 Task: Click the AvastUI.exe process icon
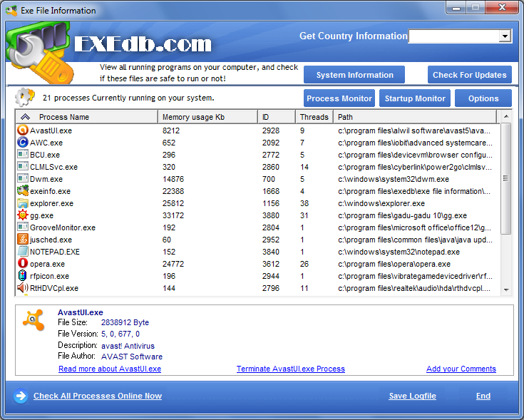(x=22, y=130)
